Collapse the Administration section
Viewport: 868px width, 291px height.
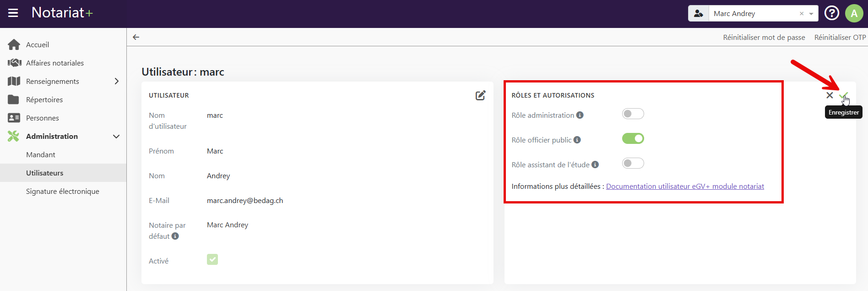[x=116, y=137]
